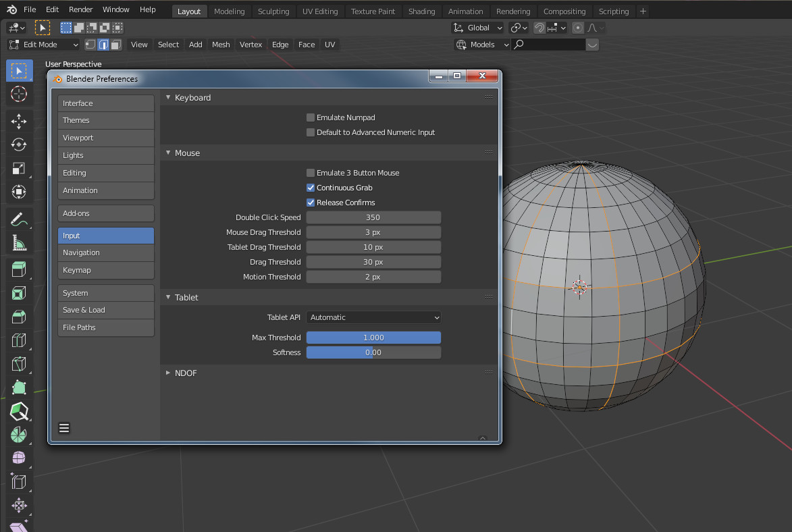Open the Edit Mode dropdown
The width and height of the screenshot is (792, 532).
pyautogui.click(x=44, y=45)
